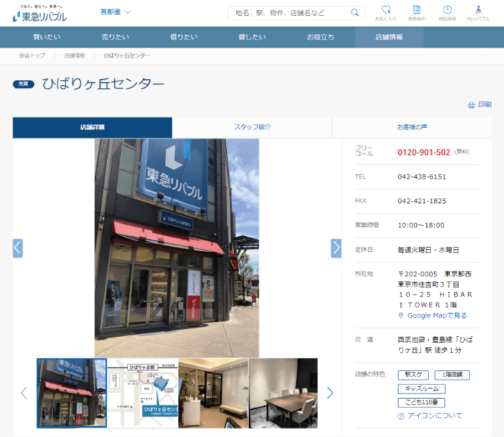Open the 貸したい menu
Image resolution: width=504 pixels, height=437 pixels.
(252, 37)
